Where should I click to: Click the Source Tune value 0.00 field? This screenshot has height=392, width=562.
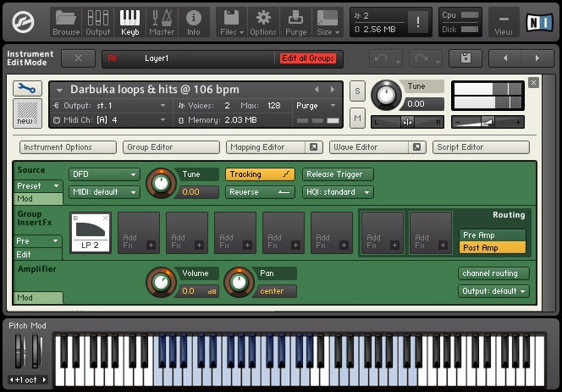(x=199, y=192)
